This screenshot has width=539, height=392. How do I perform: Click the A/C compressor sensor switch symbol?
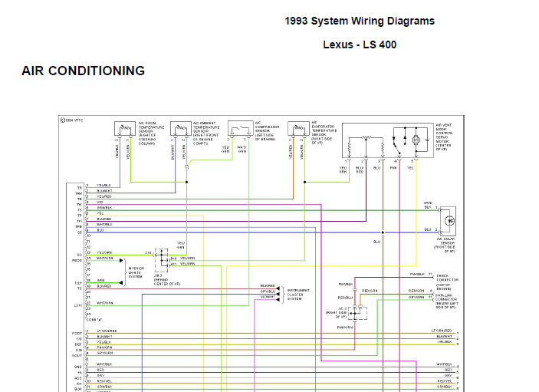pyautogui.click(x=240, y=128)
